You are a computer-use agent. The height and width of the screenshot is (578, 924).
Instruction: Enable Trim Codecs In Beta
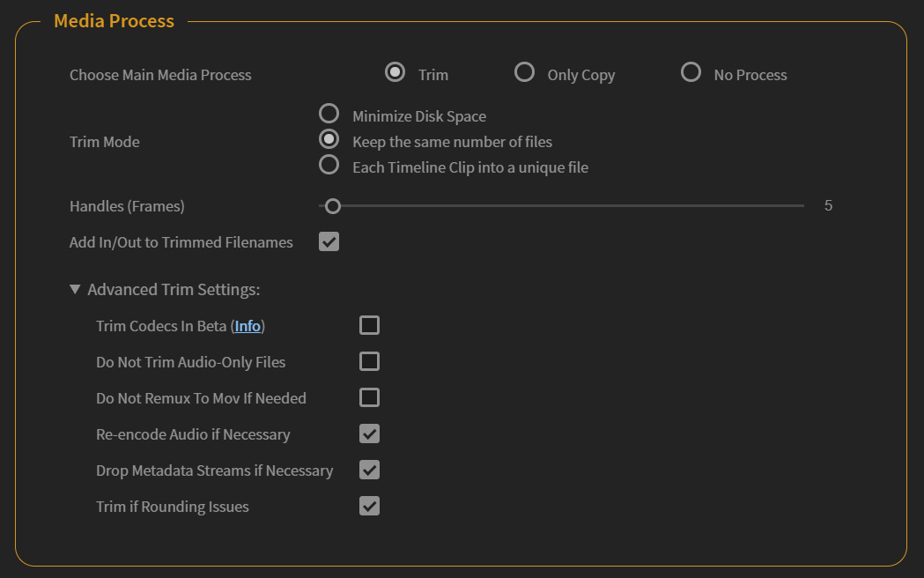click(369, 325)
